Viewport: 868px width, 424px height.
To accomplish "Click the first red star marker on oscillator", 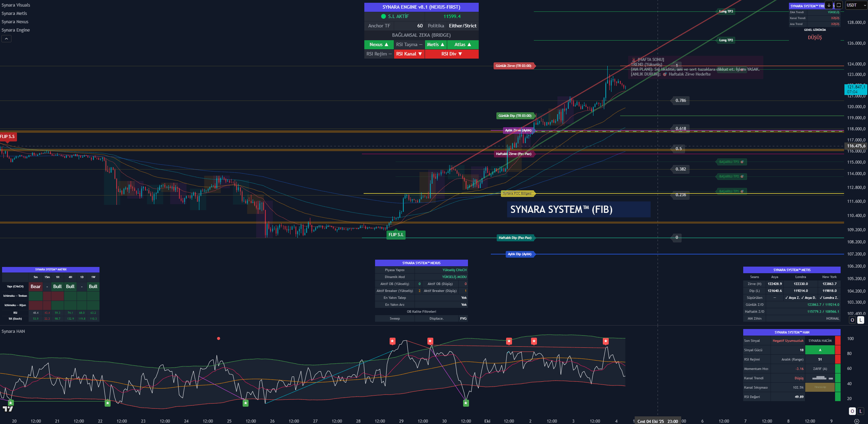I will click(x=392, y=341).
